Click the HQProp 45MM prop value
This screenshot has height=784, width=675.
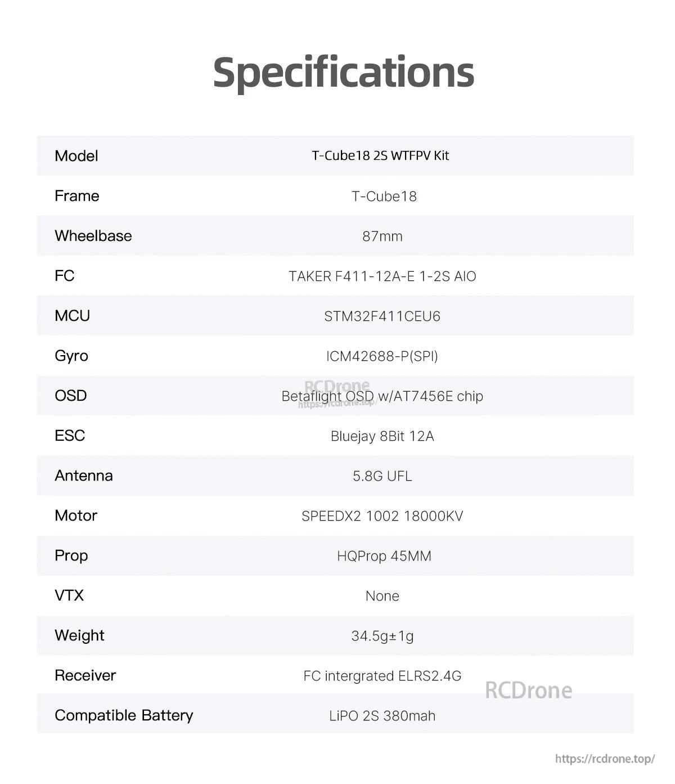(x=384, y=556)
